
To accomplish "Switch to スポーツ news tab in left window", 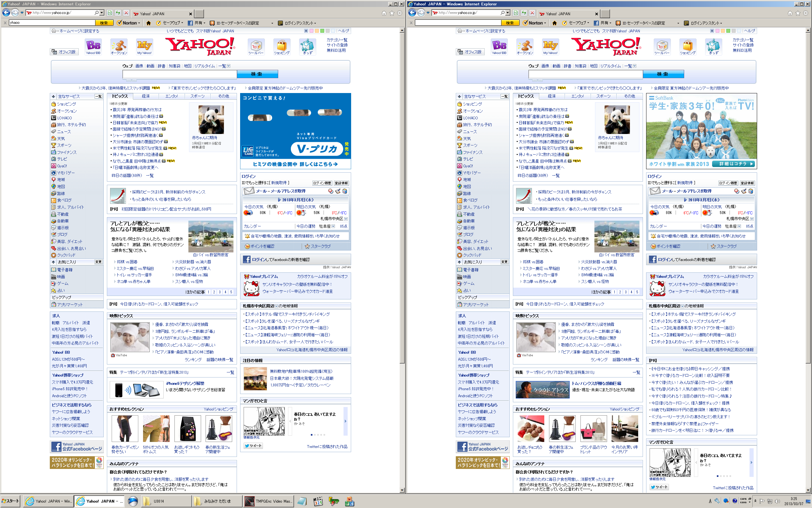I will (197, 96).
